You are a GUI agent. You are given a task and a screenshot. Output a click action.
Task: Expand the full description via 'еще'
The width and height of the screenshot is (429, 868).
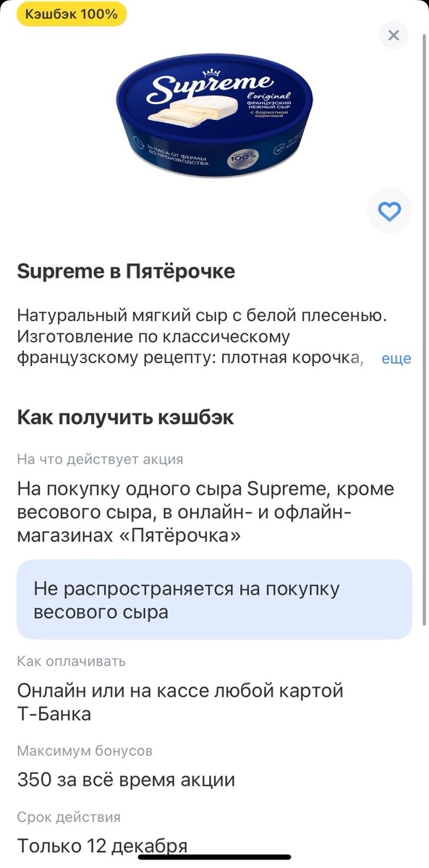[395, 358]
